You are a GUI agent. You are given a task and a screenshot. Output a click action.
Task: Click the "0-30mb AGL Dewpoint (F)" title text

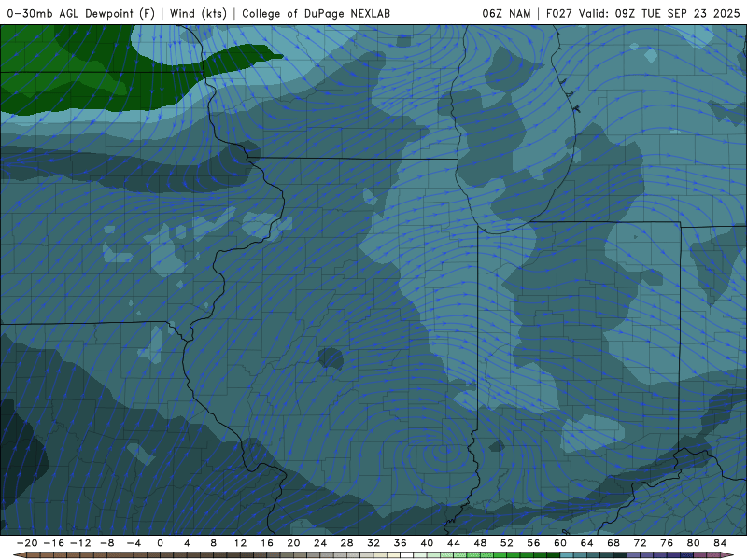pyautogui.click(x=81, y=14)
